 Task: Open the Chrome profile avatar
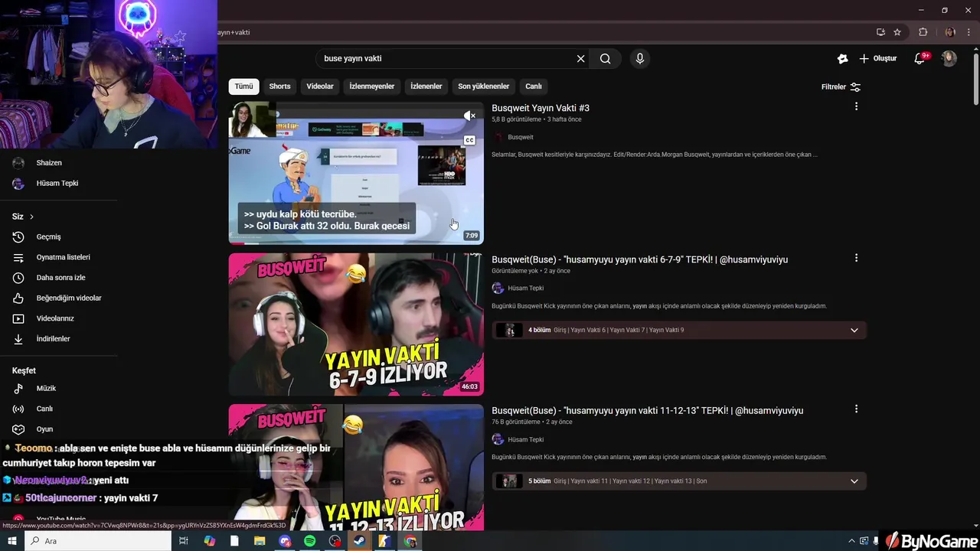pos(950,32)
